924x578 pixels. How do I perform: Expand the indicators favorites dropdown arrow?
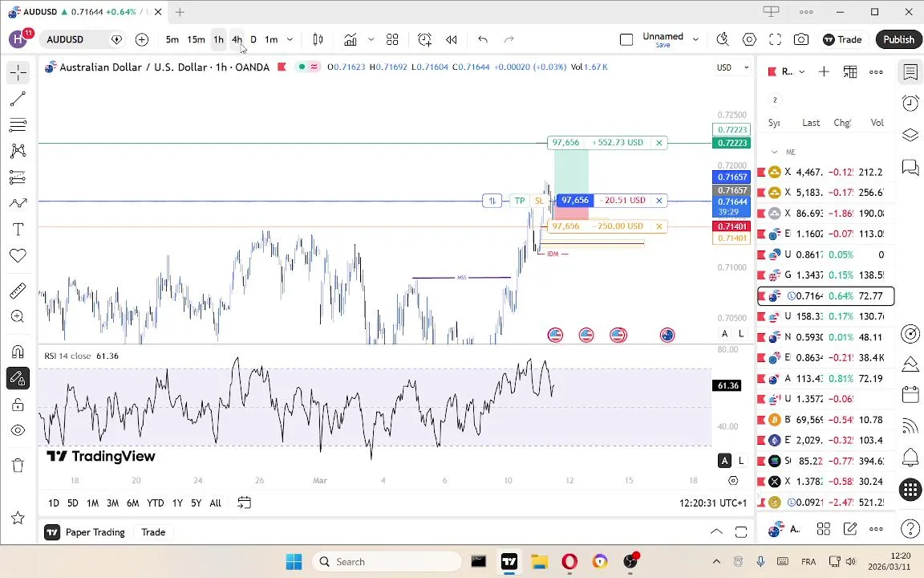click(371, 39)
